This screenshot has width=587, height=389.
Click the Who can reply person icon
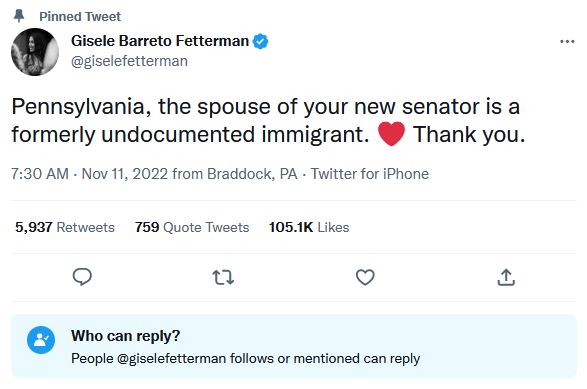click(41, 340)
